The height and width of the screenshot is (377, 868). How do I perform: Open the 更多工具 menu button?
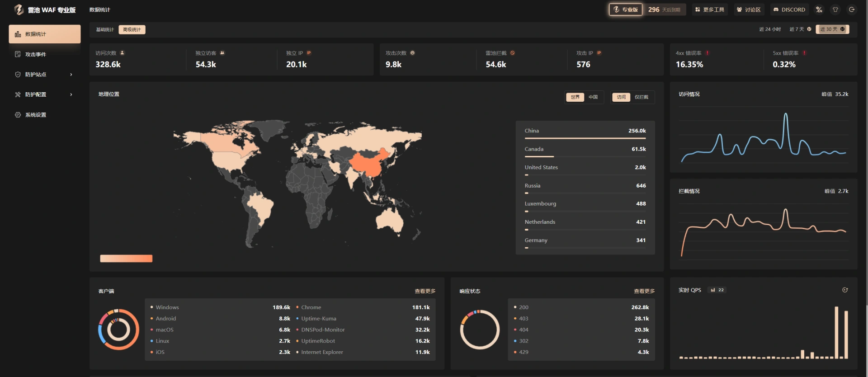click(x=710, y=9)
